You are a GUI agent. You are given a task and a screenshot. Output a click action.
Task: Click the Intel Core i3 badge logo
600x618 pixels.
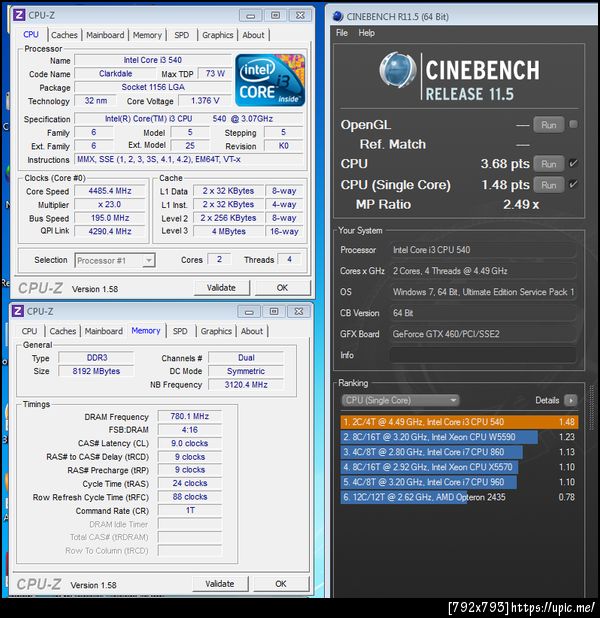pos(270,80)
